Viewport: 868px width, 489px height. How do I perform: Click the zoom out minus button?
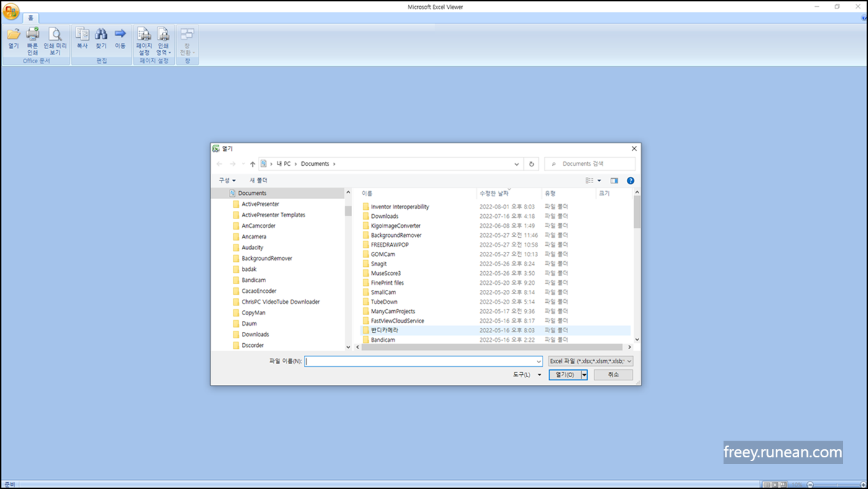[x=810, y=484]
